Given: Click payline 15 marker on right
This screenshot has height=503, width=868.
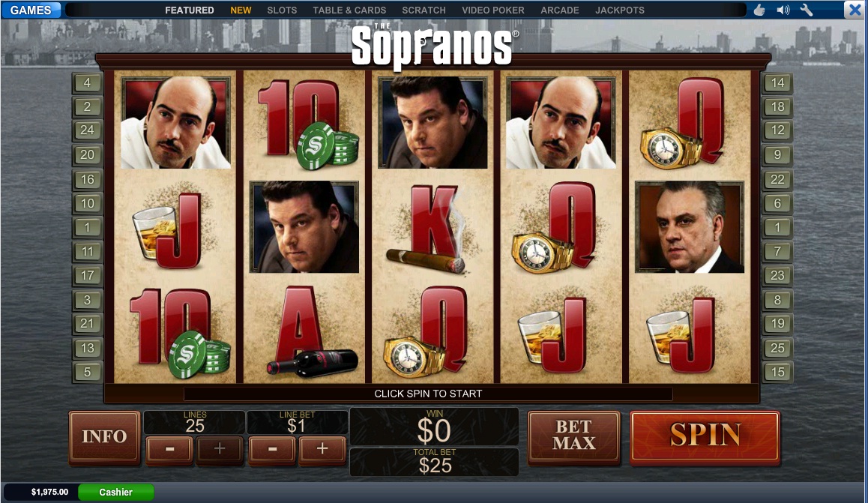Looking at the screenshot, I should (x=777, y=372).
